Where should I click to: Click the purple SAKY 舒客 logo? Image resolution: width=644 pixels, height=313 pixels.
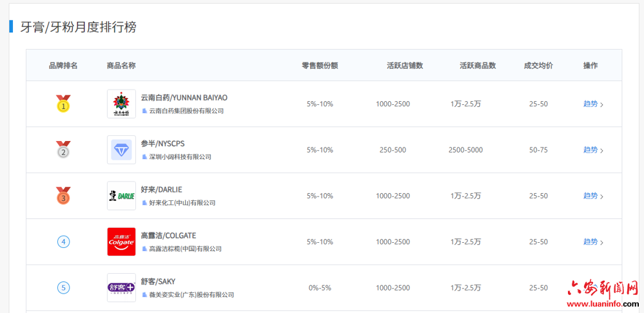pyautogui.click(x=121, y=288)
